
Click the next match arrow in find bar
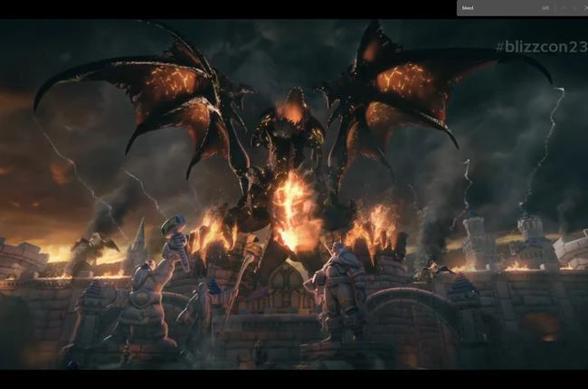(x=575, y=8)
